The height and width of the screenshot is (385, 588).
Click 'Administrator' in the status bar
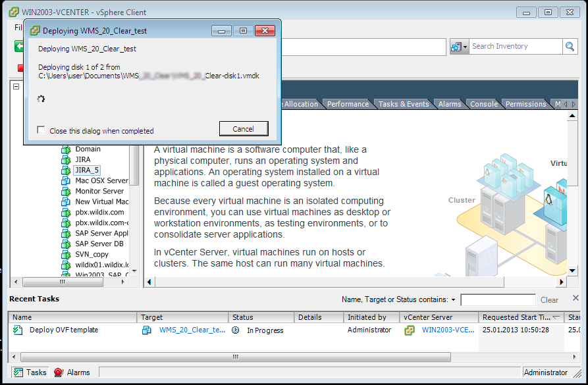[546, 372]
